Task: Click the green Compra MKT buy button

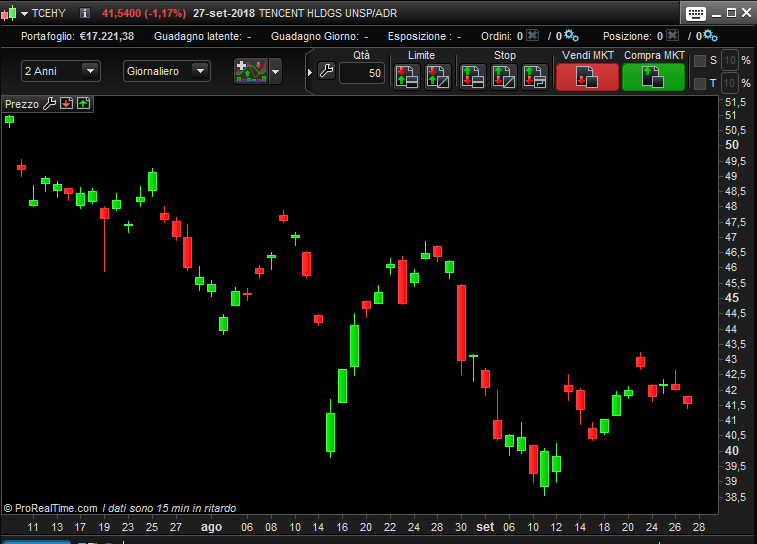Action: click(x=653, y=77)
